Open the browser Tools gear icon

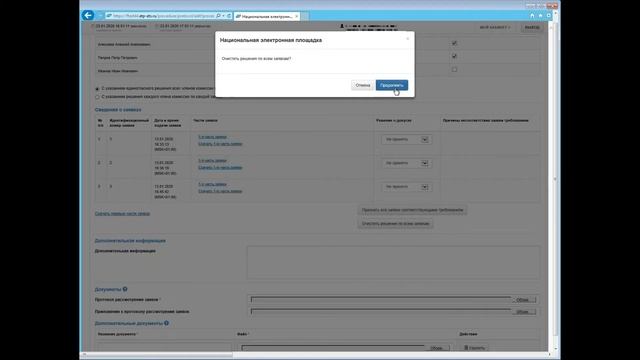coord(549,16)
